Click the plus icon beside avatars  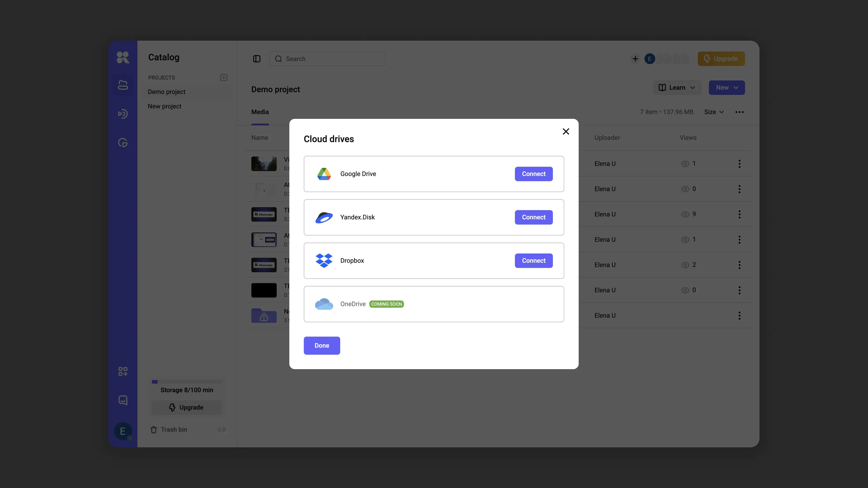(635, 59)
